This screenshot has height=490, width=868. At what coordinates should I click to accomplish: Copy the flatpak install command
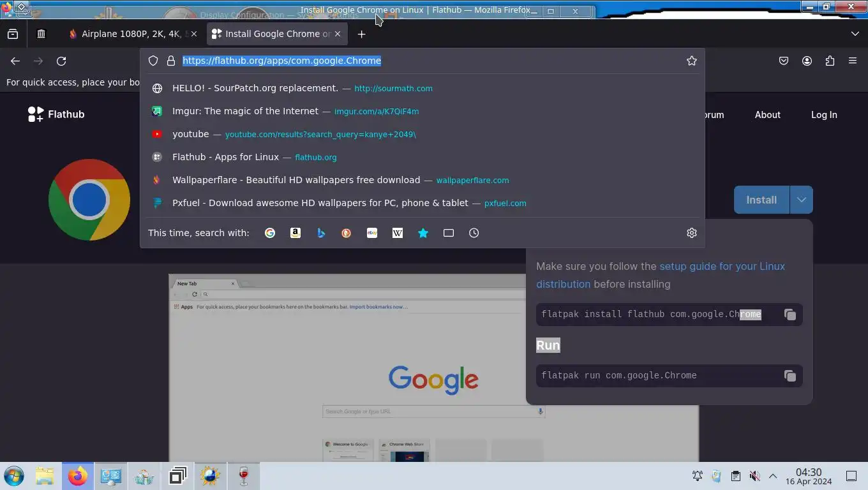coord(790,315)
